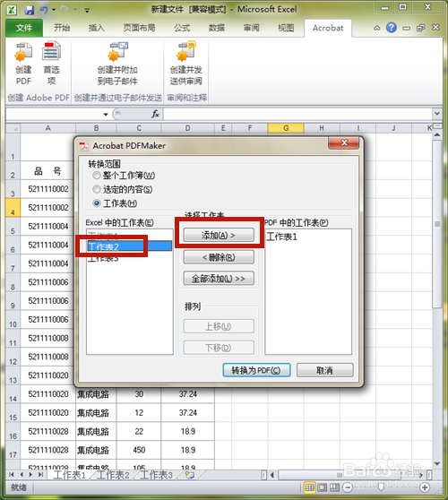Open the File tab
The image size is (448, 500).
coord(24,28)
